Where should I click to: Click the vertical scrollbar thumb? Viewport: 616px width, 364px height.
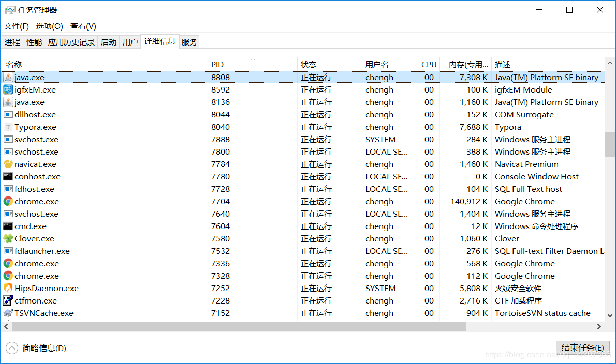click(610, 145)
